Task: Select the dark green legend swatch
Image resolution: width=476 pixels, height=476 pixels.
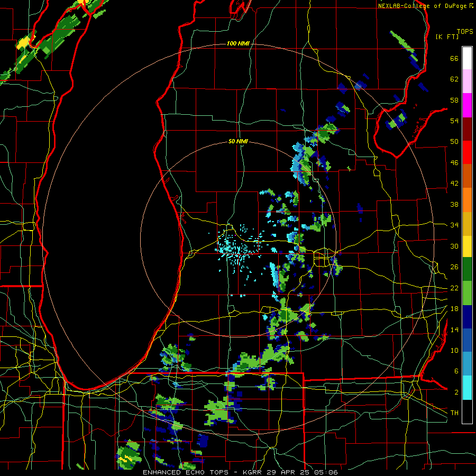Action: coord(467,269)
